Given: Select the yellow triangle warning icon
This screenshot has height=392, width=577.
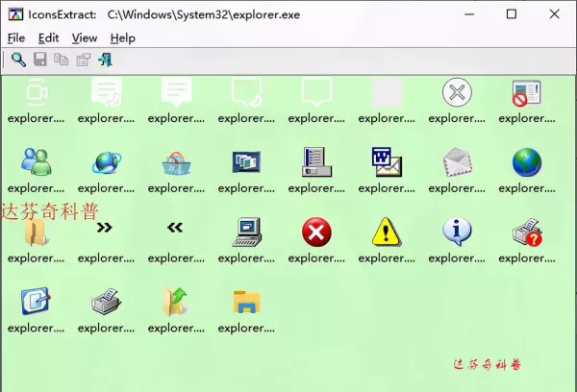Looking at the screenshot, I should tap(387, 232).
